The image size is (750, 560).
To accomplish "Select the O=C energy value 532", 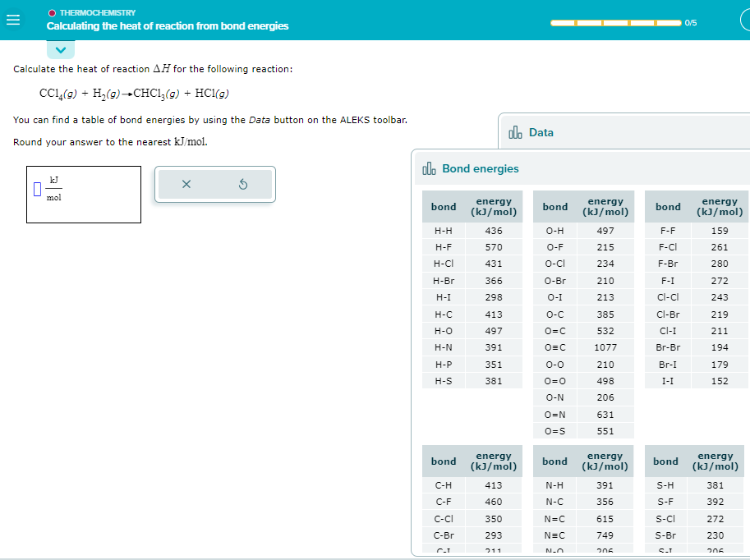I will pyautogui.click(x=605, y=331).
